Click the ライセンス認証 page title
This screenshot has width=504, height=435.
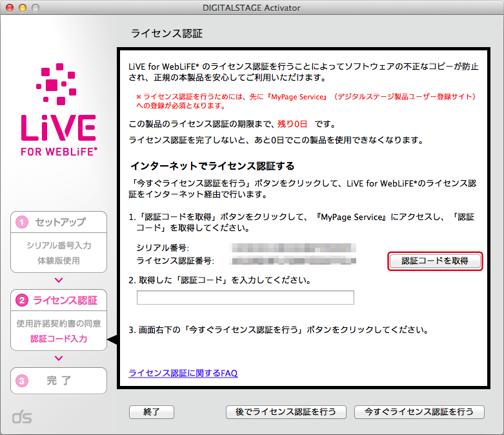point(167,34)
